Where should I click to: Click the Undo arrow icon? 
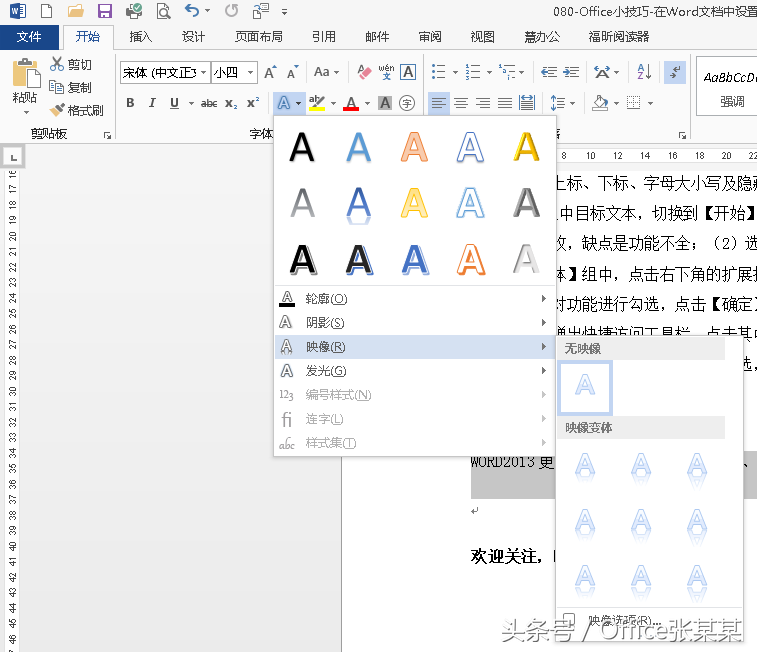tap(193, 12)
